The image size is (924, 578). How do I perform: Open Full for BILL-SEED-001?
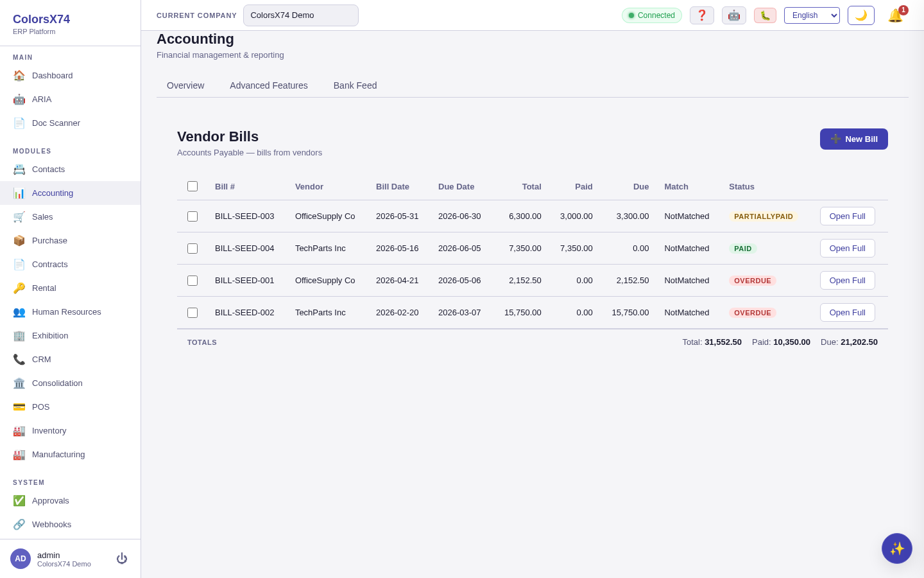coord(848,281)
